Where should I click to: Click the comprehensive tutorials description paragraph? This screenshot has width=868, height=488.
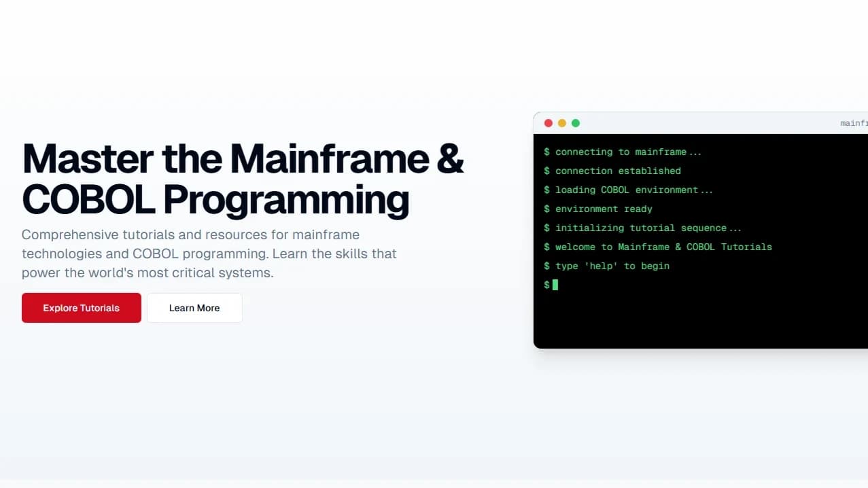click(x=209, y=254)
